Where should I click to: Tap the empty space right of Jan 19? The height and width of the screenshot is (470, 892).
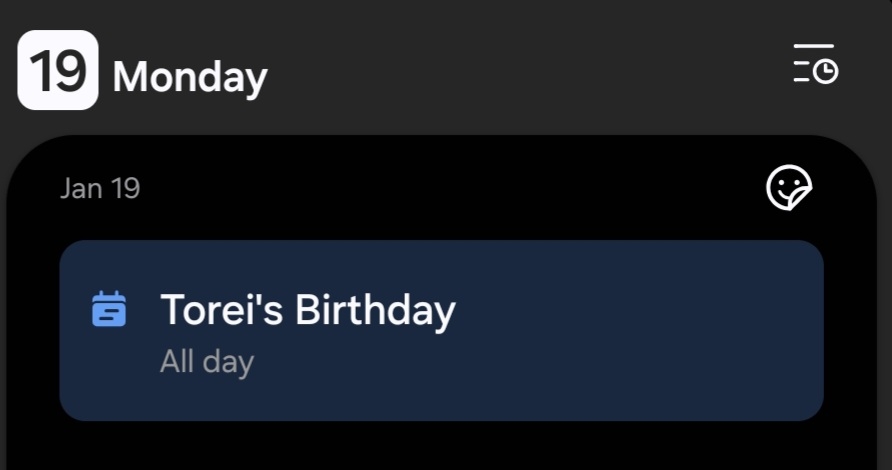pos(450,188)
